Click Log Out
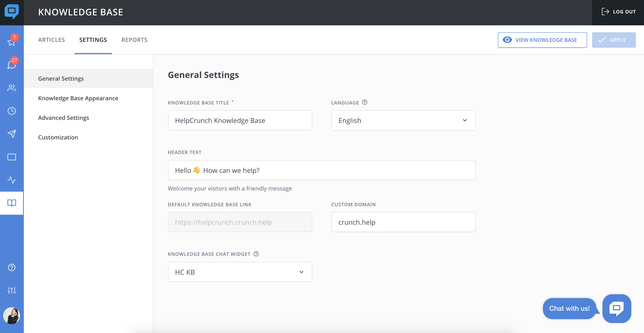This screenshot has width=644, height=333. pyautogui.click(x=618, y=12)
